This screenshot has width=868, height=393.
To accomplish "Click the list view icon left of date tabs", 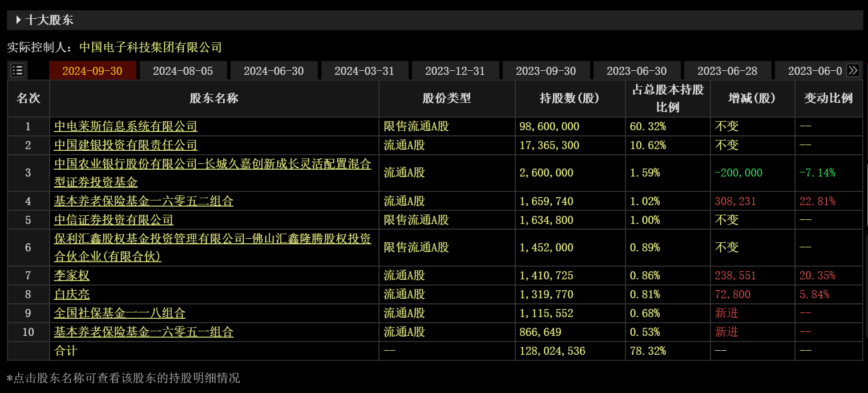I will point(18,70).
